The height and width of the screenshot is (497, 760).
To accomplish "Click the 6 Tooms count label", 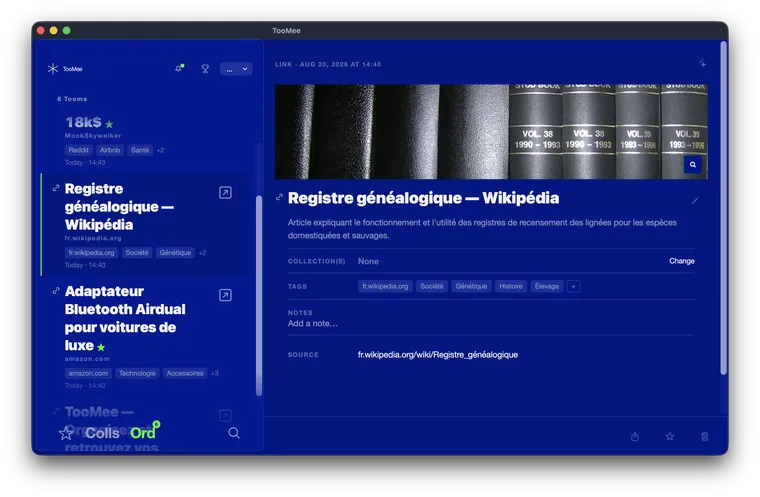I will pyautogui.click(x=72, y=99).
